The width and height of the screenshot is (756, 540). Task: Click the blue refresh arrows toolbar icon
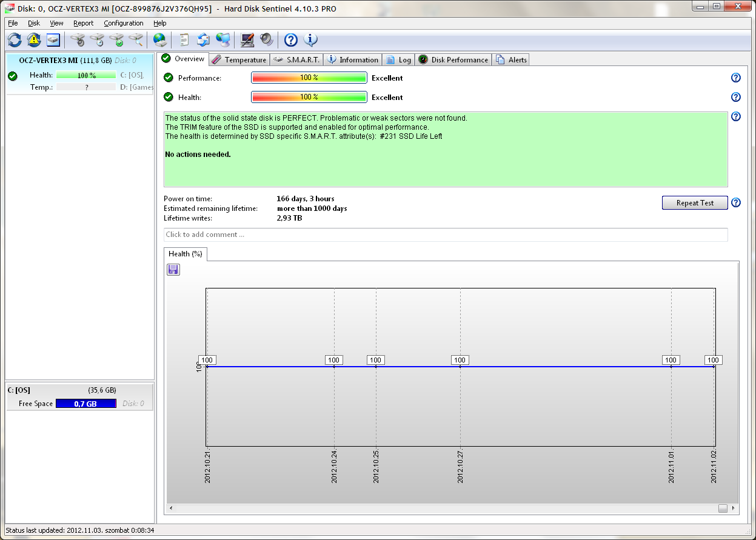[15, 41]
